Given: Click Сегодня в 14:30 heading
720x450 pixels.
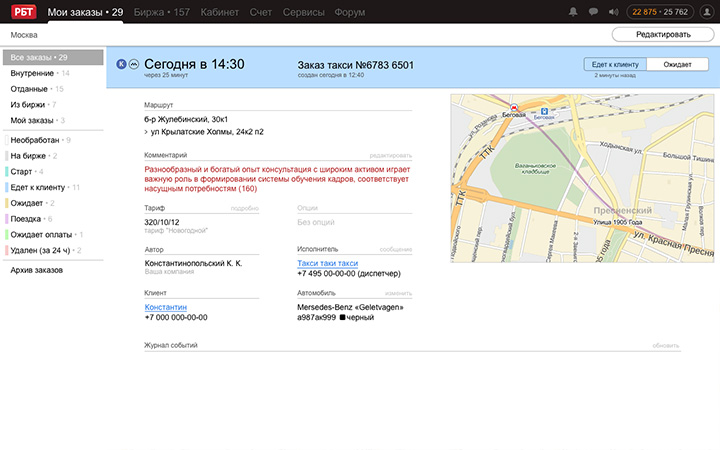Looking at the screenshot, I should pyautogui.click(x=194, y=64).
